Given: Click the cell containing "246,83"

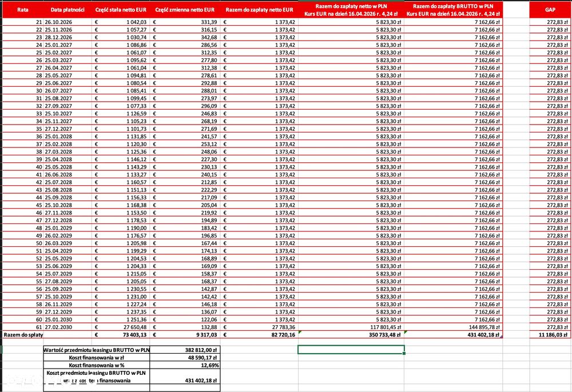Looking at the screenshot, I should pos(185,114).
